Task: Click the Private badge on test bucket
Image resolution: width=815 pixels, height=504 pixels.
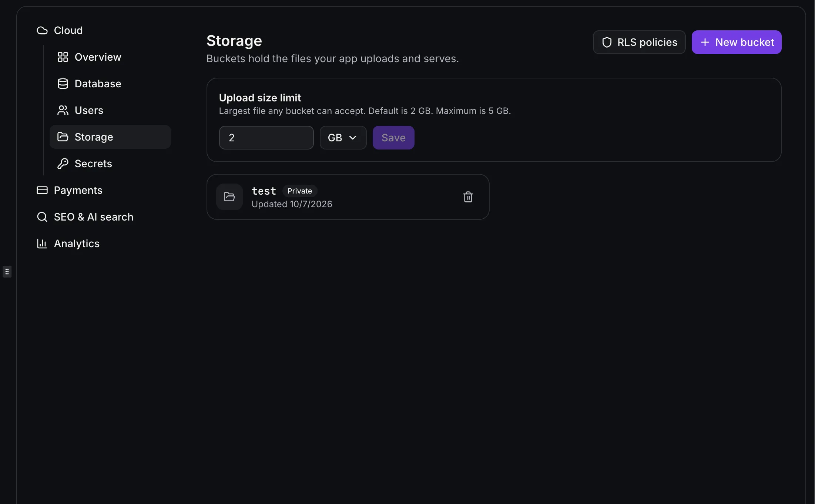Action: coord(300,191)
